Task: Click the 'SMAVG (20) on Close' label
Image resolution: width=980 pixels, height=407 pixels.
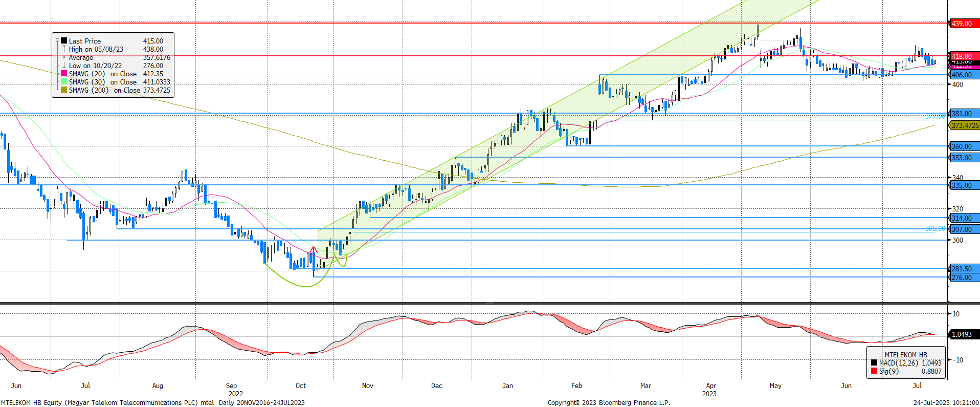Action: pos(103,74)
